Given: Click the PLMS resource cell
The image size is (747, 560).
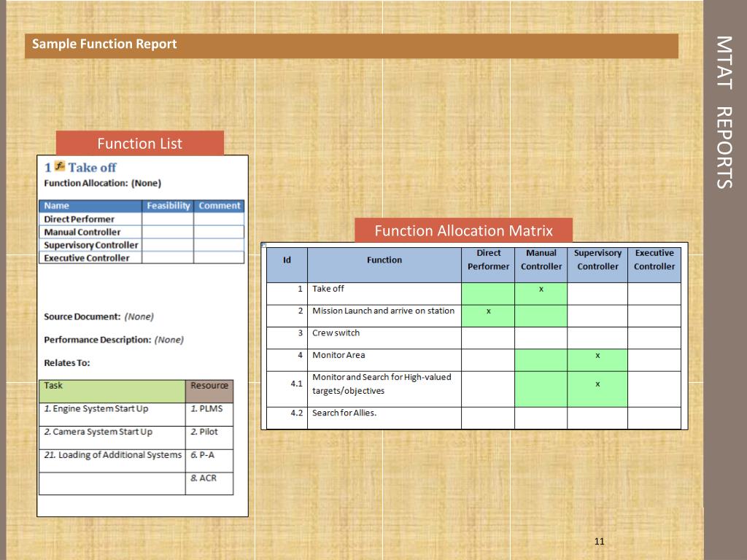Looking at the screenshot, I should click(x=209, y=415).
